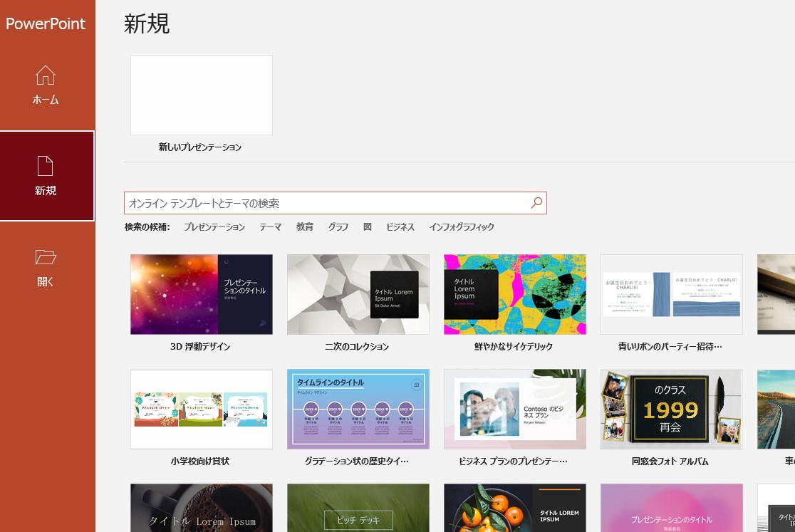The height and width of the screenshot is (532, 795).
Task: Click the 同窓会フォト アルバム caption text
Action: click(670, 461)
